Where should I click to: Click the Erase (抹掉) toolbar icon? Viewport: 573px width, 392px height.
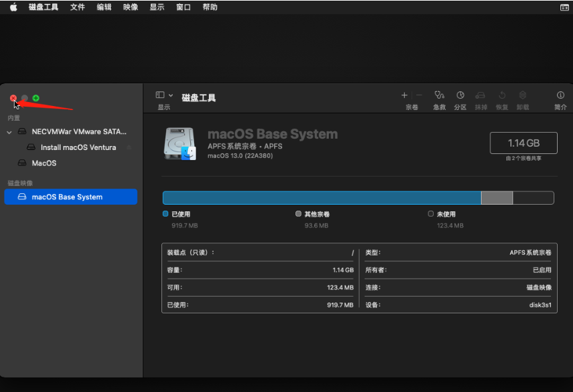tap(480, 96)
